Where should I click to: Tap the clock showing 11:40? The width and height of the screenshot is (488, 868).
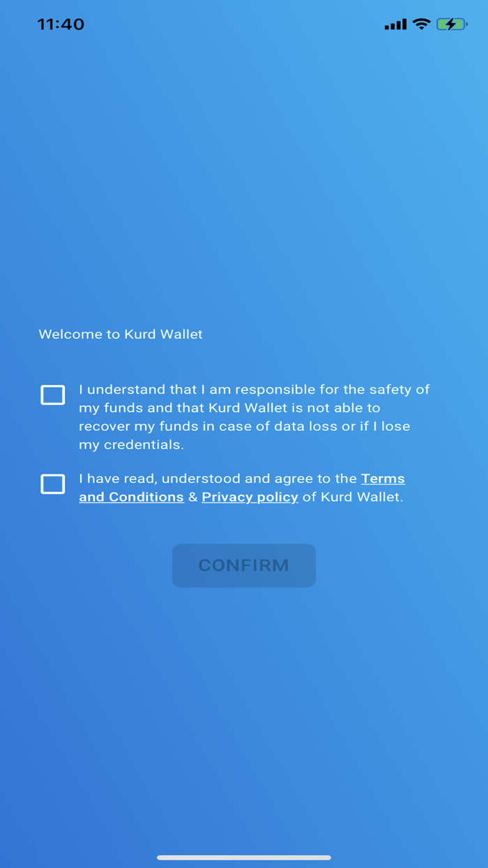[61, 24]
